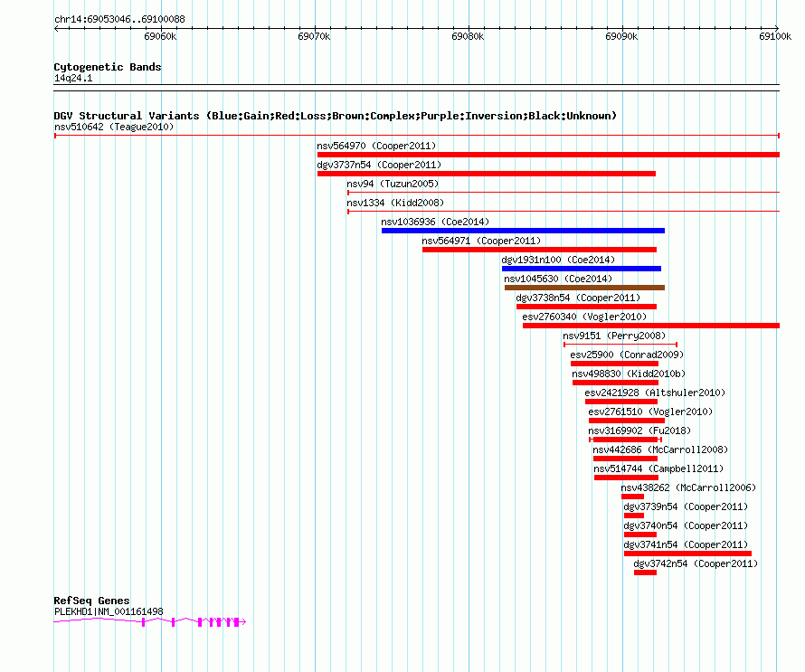Image resolution: width=805 pixels, height=672 pixels.
Task: Select the blue nsv1036936 (Coe2014) gain bar
Action: point(523,231)
